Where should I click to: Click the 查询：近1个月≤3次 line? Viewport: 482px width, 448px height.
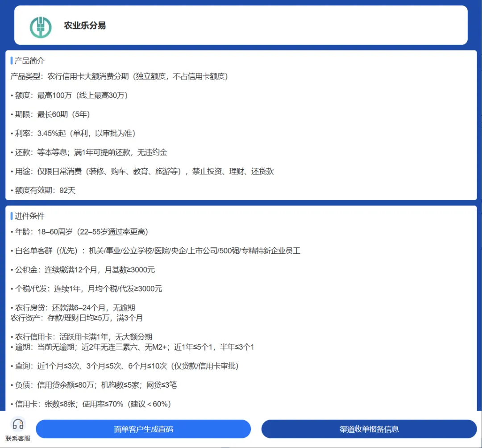[x=125, y=366]
